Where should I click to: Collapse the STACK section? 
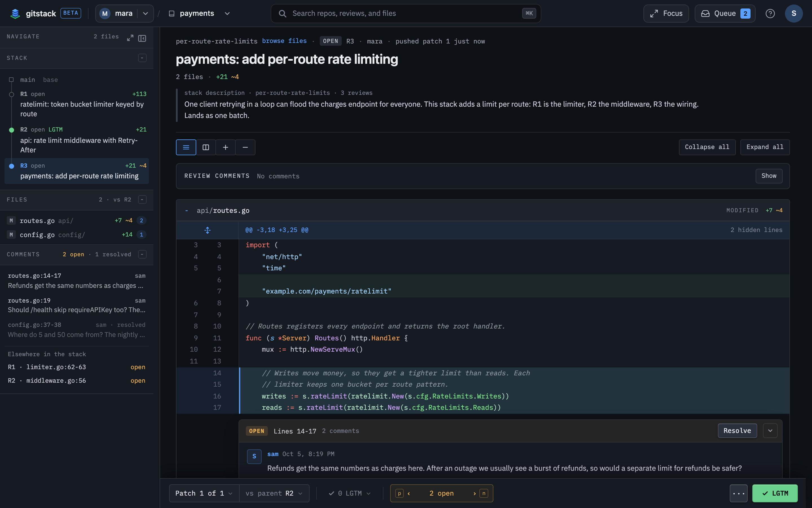point(142,58)
